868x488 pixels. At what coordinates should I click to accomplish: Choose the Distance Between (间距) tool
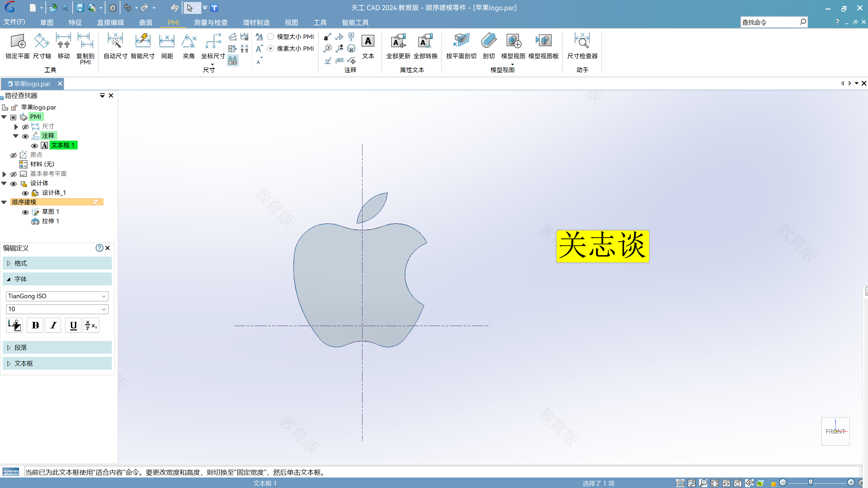pos(167,46)
